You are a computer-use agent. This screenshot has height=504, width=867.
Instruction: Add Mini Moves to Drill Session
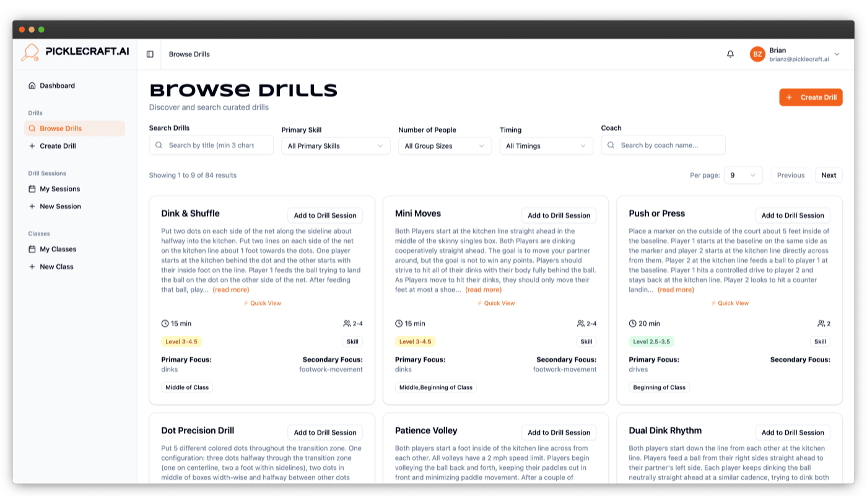pyautogui.click(x=559, y=215)
